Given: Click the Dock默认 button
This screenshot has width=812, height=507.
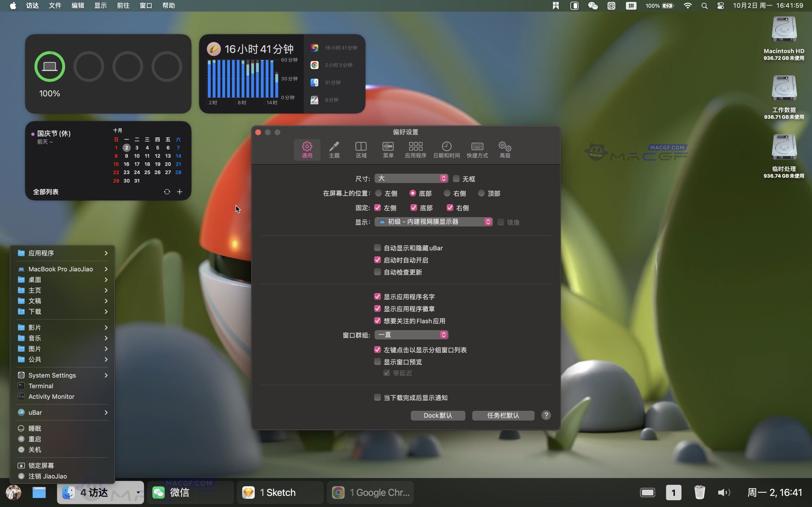Looking at the screenshot, I should click(438, 415).
